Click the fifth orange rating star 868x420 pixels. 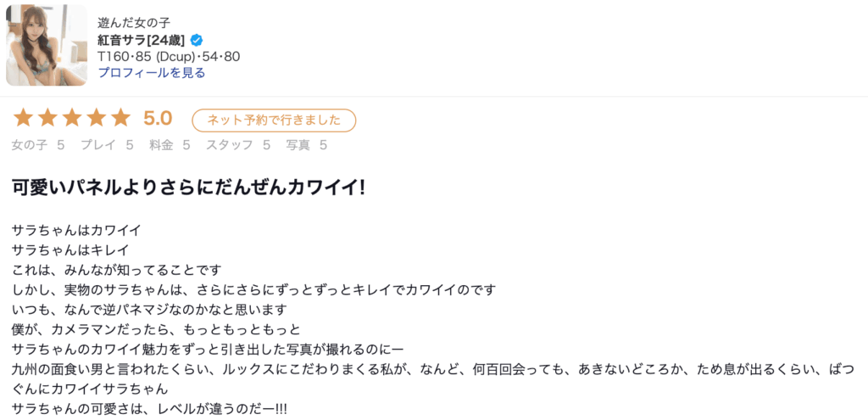(x=121, y=119)
